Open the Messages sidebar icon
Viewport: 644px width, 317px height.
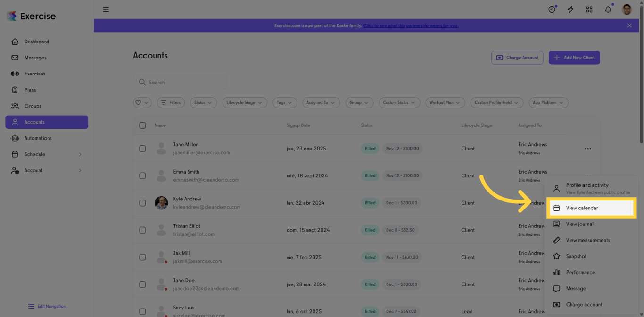(15, 58)
